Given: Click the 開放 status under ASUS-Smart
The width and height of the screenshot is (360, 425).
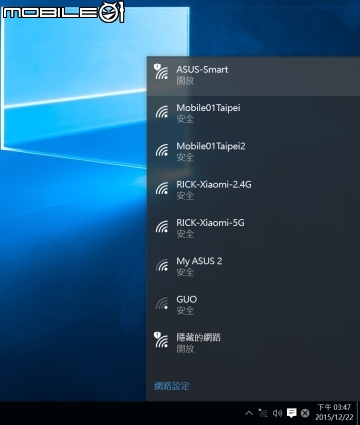Looking at the screenshot, I should [x=185, y=81].
